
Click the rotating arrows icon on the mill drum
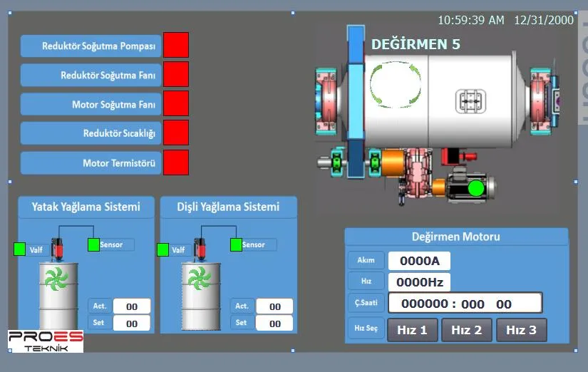click(x=391, y=82)
